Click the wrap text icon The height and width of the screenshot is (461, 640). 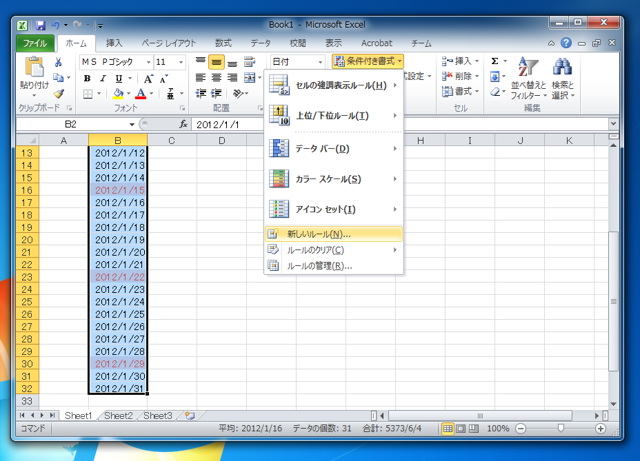pos(249,62)
